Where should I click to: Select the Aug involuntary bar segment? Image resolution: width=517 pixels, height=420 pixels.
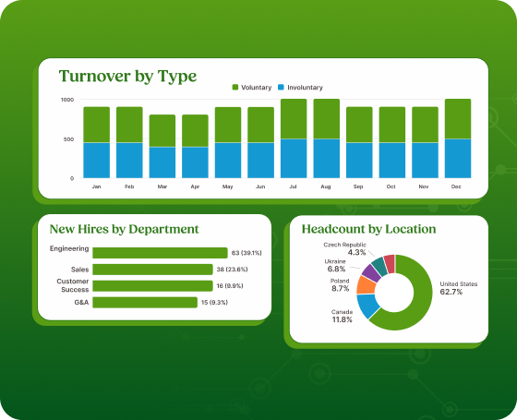click(x=327, y=159)
